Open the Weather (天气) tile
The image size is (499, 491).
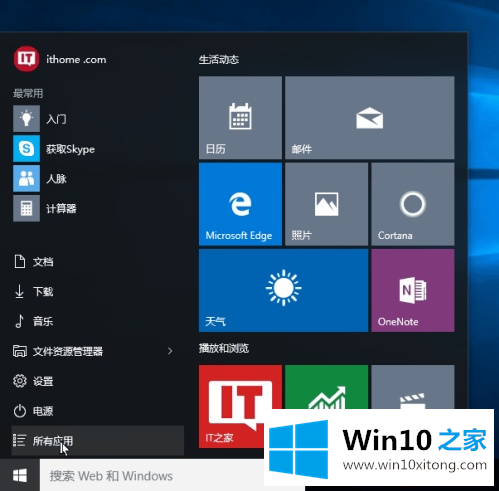click(283, 290)
